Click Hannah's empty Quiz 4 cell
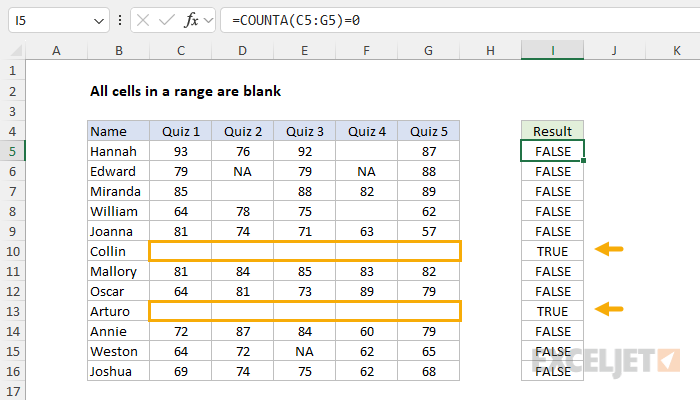This screenshot has width=700, height=400. coord(367,151)
